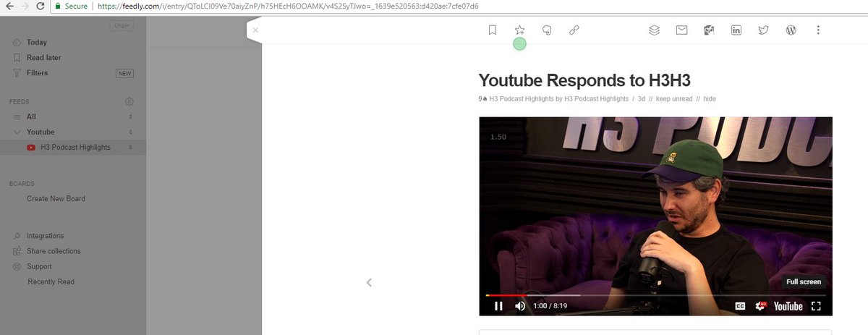
Task: Click the Hootsuite share icon
Action: (x=709, y=30)
